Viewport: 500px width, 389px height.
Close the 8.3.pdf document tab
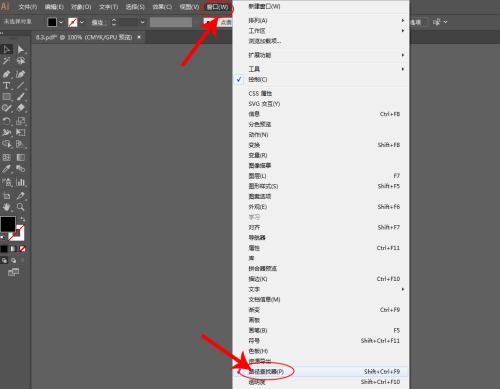[x=139, y=37]
